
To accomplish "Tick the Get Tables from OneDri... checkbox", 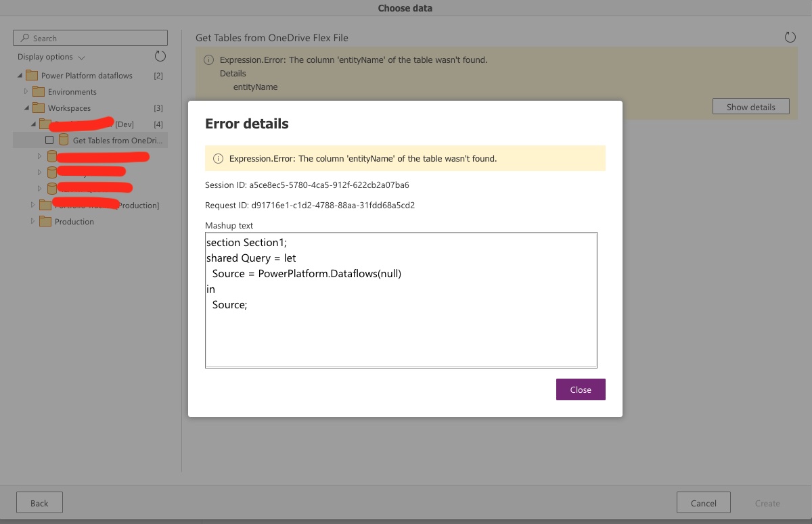I will coord(49,140).
